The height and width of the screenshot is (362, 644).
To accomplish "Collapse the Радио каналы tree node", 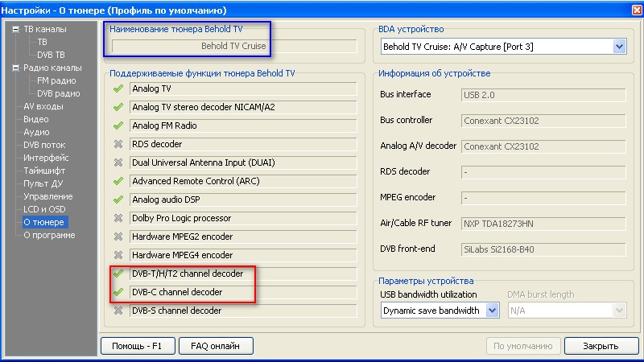I will click(x=15, y=68).
